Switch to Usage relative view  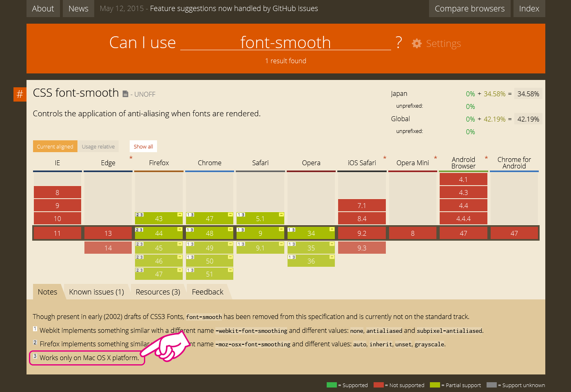tap(98, 146)
